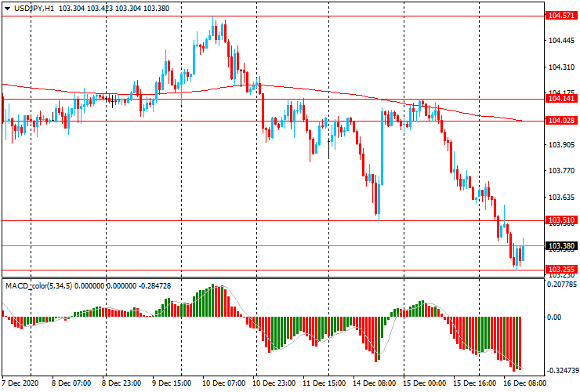The width and height of the screenshot is (580, 392).
Task: Click the 104.445 price scale value
Action: (x=561, y=41)
